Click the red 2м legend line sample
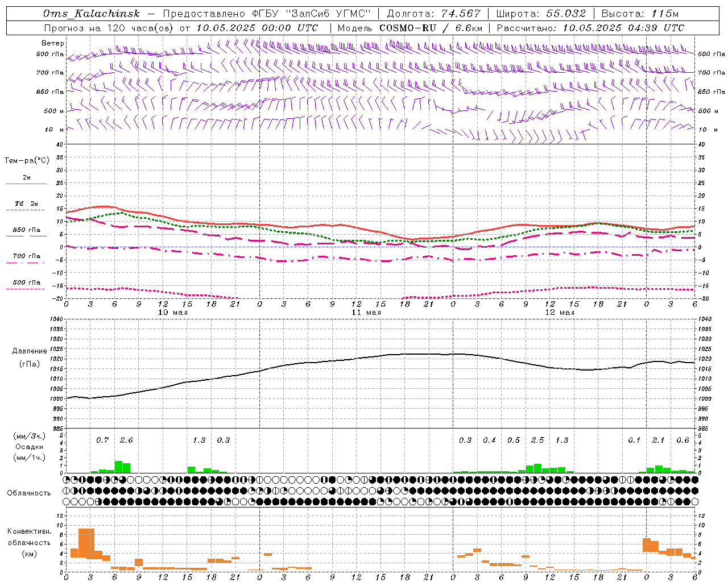728x582 pixels. click(26, 184)
